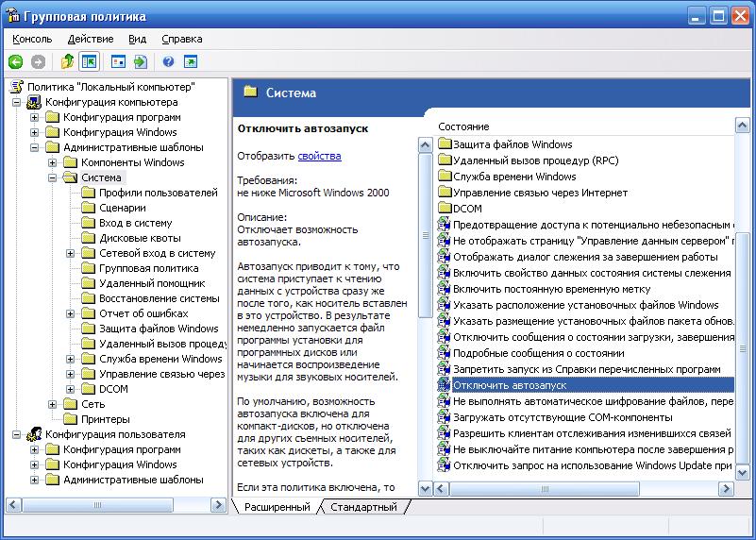Switch to the 'Расширенный' tab
The width and height of the screenshot is (756, 540).
pos(277,507)
